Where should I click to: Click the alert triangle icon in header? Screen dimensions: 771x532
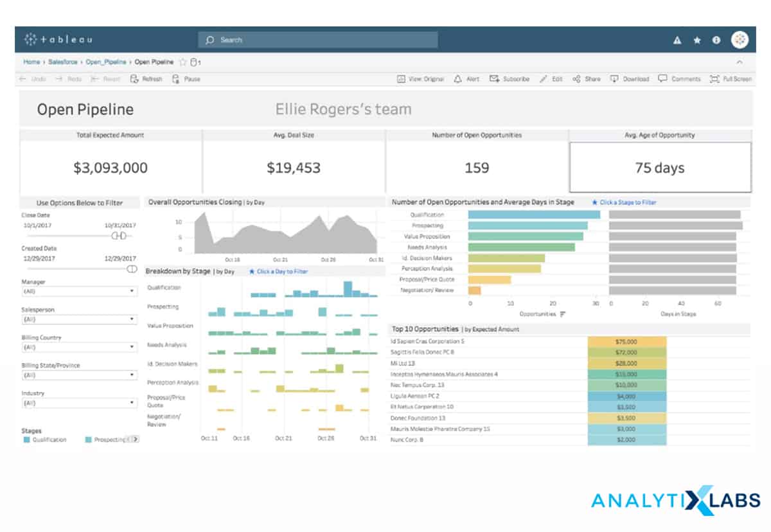tap(677, 40)
